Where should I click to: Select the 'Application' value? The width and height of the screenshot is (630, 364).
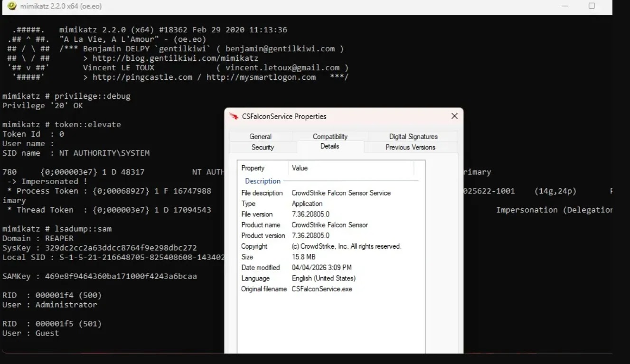(x=307, y=204)
